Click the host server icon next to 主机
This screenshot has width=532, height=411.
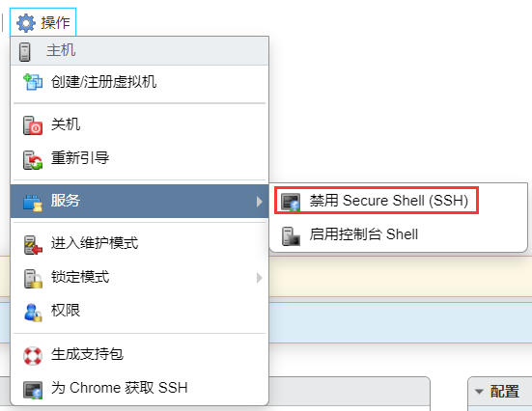[24, 52]
